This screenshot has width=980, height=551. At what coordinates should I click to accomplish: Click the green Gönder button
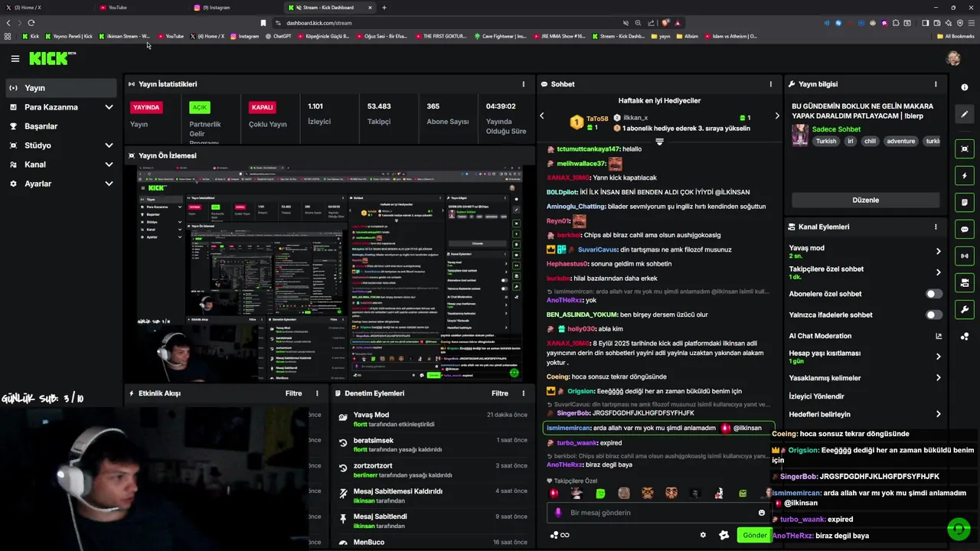tap(754, 535)
